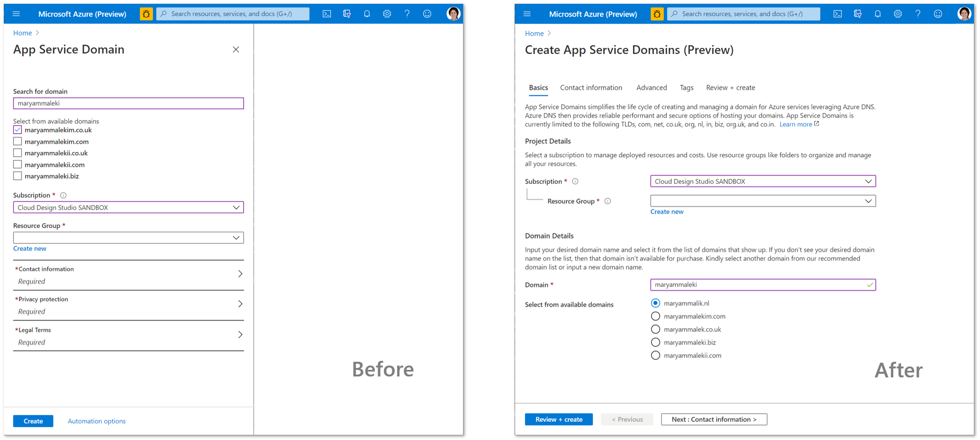The image size is (980, 440).
Task: Open notifications bell in After window
Action: click(878, 14)
